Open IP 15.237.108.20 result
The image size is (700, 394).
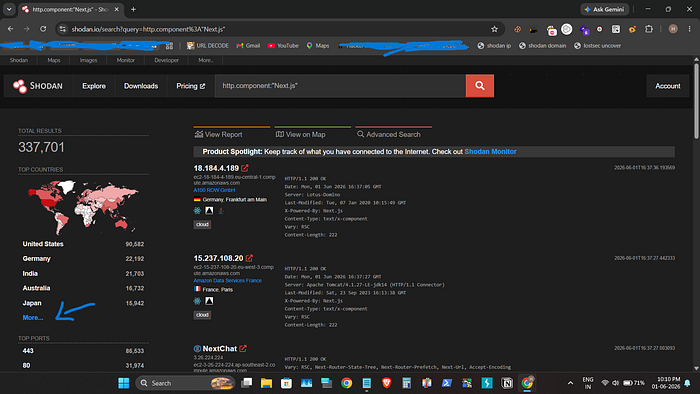tap(218, 258)
